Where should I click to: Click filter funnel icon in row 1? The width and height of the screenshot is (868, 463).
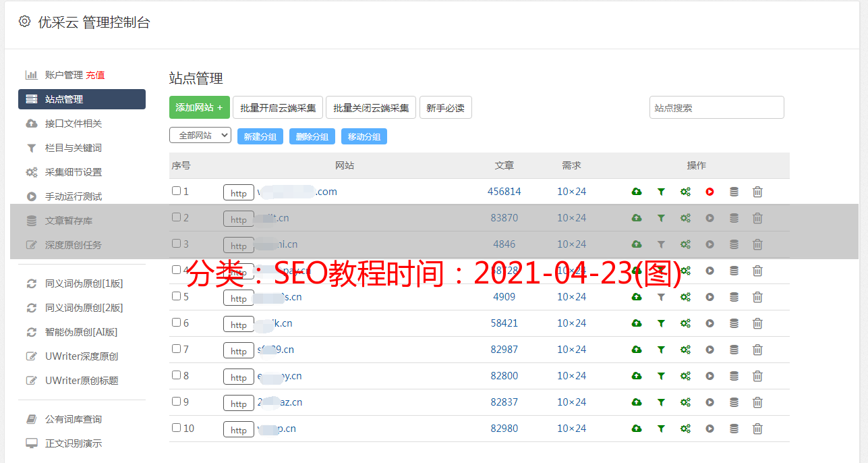(661, 192)
